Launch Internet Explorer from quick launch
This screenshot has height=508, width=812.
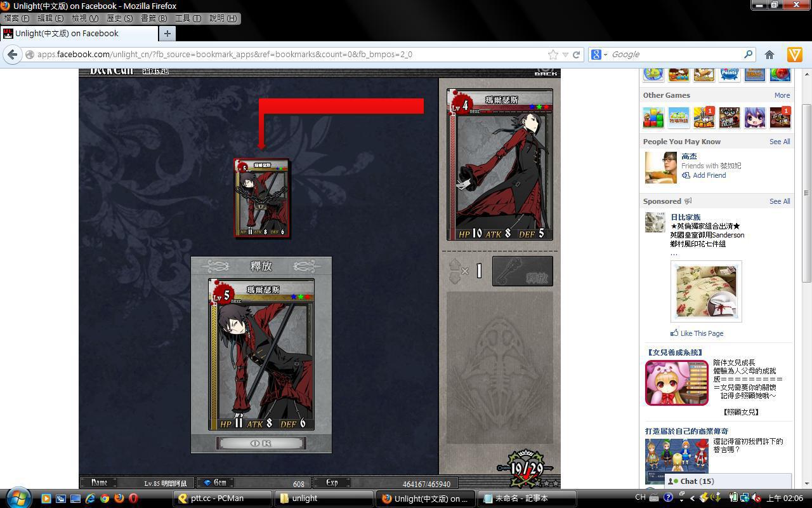(x=90, y=498)
